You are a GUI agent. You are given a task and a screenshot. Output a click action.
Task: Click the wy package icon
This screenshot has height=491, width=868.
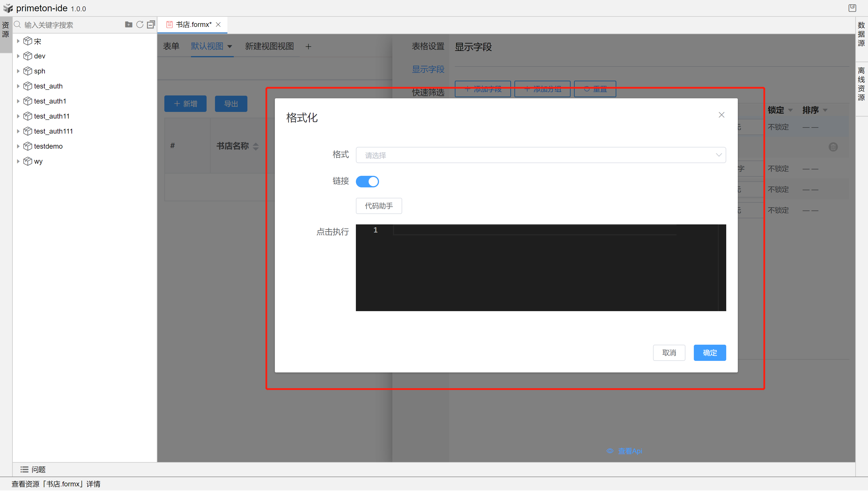[x=28, y=161]
